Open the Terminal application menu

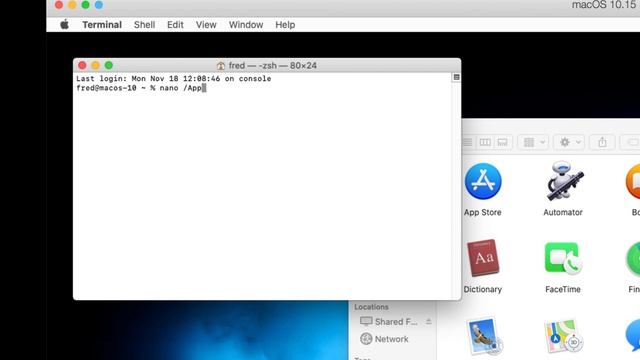click(102, 25)
